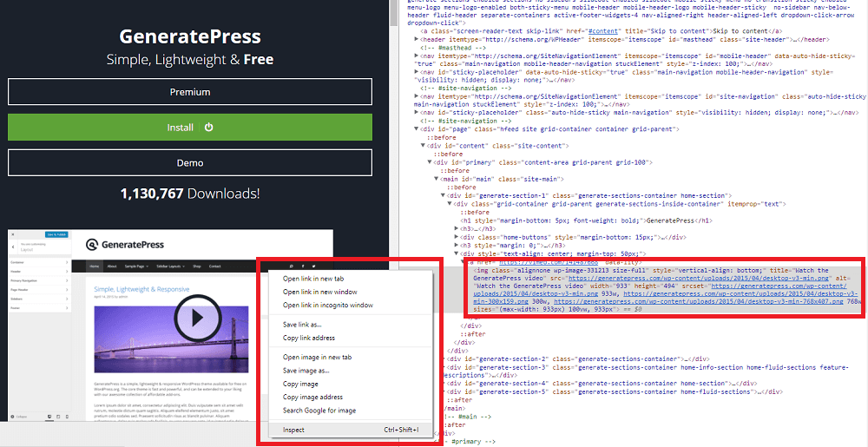Choose 'Search Google for image'

pos(319,411)
